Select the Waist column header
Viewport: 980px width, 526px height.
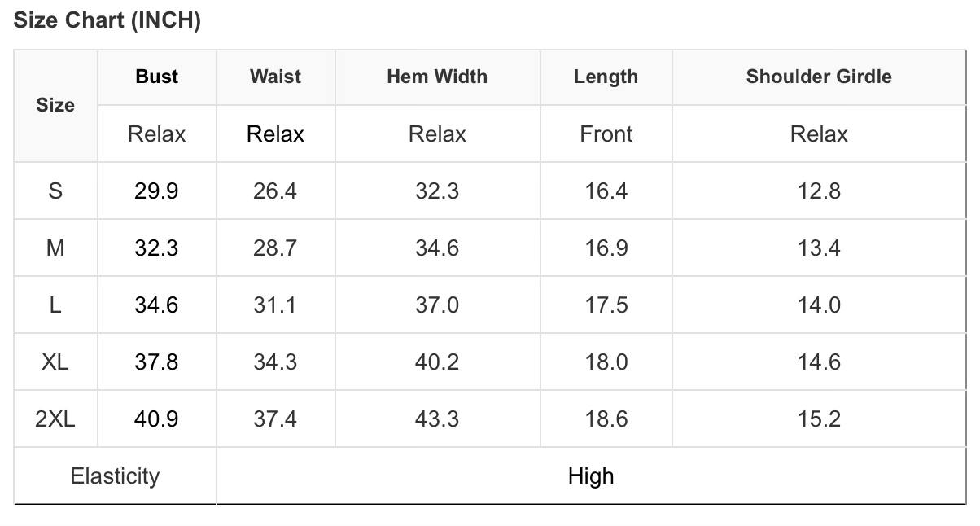(x=275, y=77)
